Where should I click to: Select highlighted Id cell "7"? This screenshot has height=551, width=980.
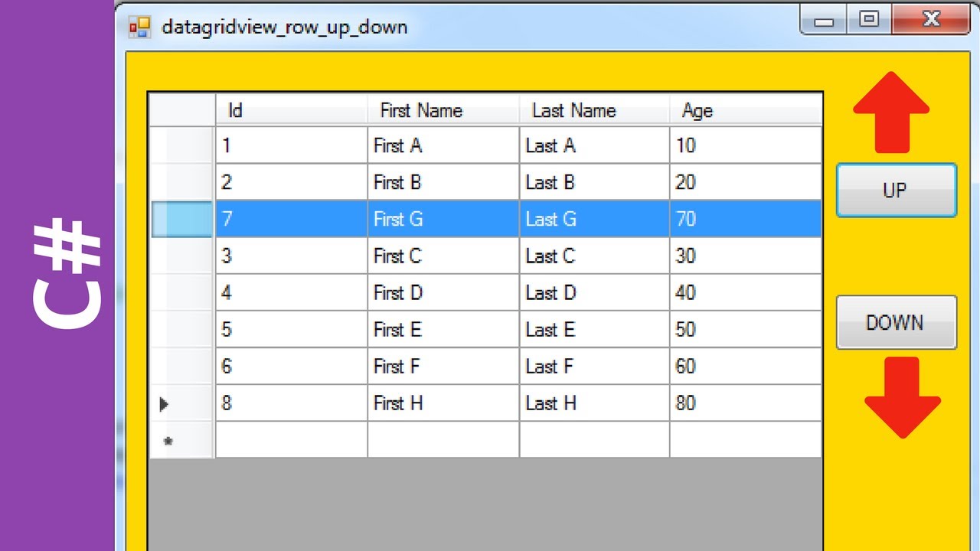click(x=291, y=219)
